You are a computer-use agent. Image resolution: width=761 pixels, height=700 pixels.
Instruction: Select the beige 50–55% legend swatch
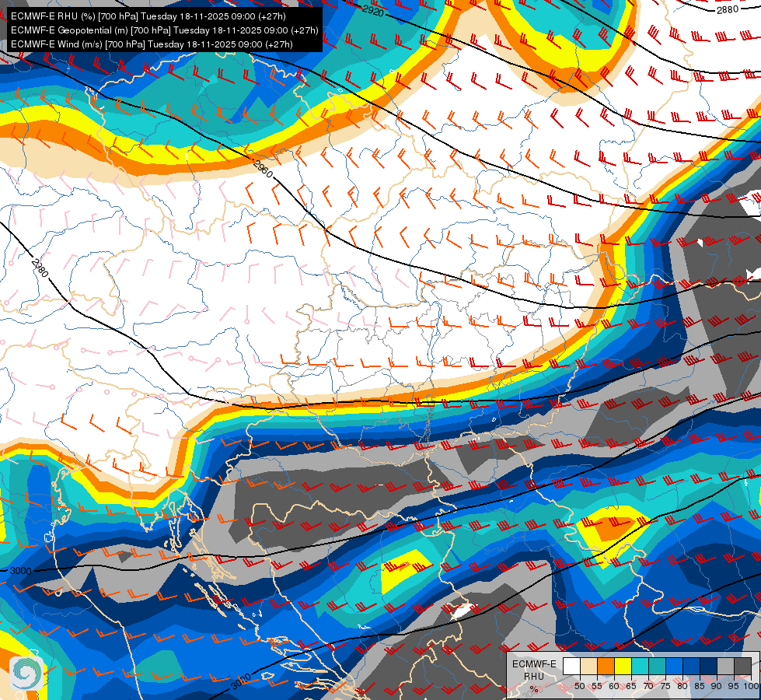point(588,666)
